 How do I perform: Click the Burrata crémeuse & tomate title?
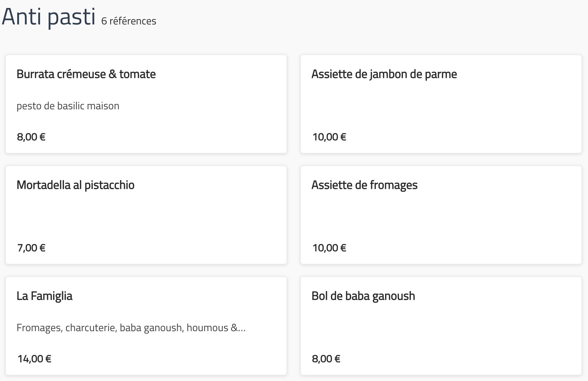[86, 74]
